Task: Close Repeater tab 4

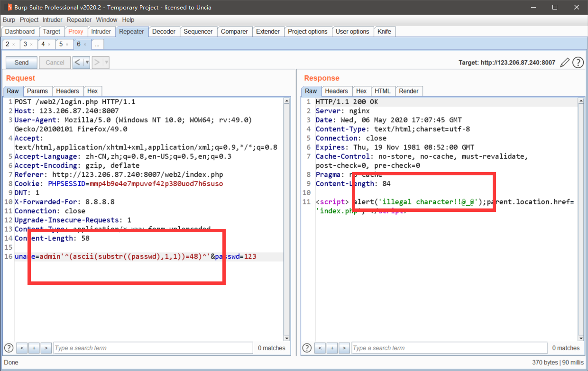Action: pyautogui.click(x=49, y=44)
